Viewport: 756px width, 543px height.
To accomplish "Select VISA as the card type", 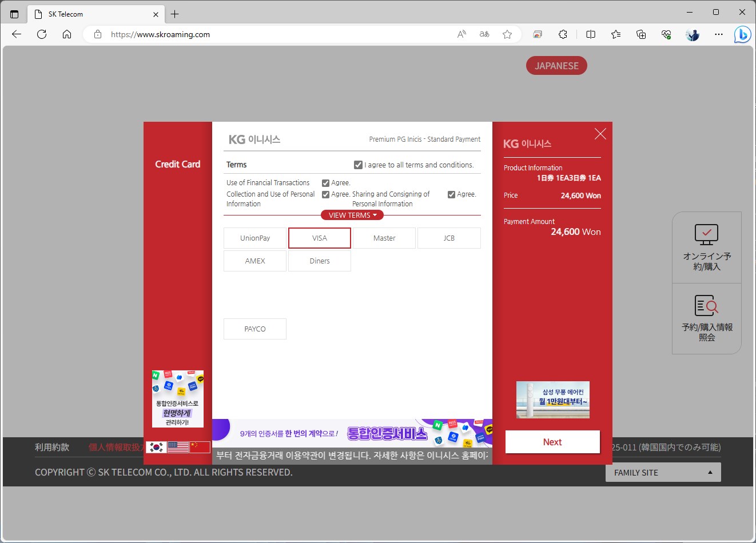I will pos(319,238).
